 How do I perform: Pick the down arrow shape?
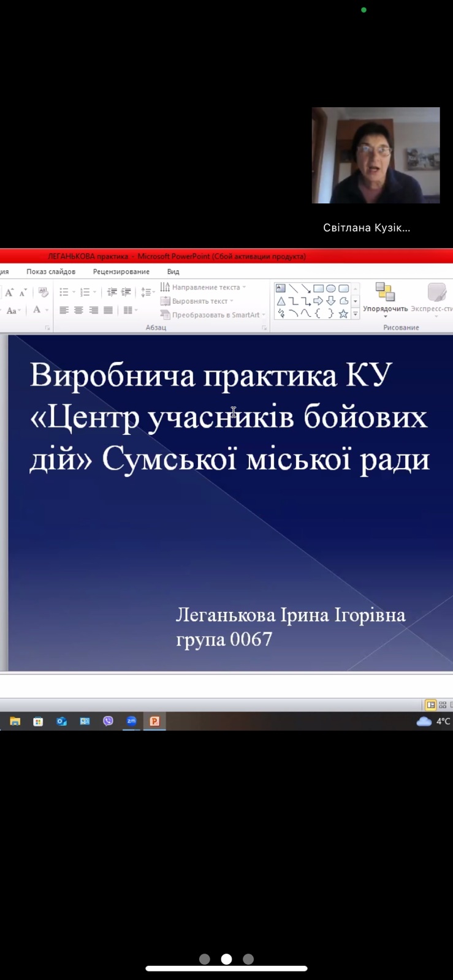(x=330, y=301)
